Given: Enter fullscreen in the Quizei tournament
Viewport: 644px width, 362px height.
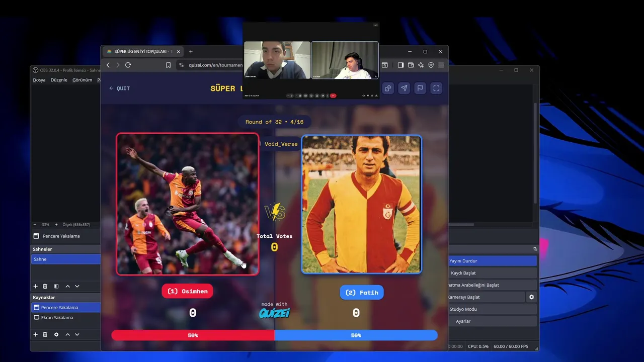Looking at the screenshot, I should click(436, 88).
